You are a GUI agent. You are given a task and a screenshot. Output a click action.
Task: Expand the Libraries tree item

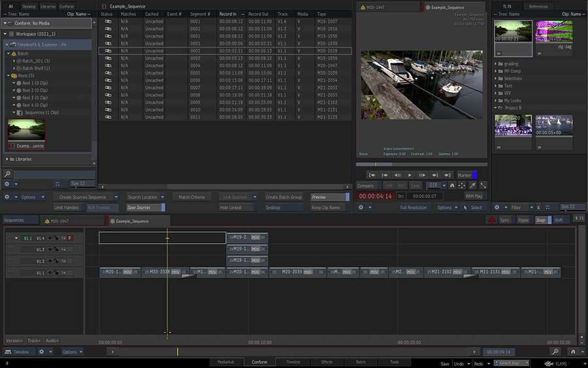tap(8, 159)
